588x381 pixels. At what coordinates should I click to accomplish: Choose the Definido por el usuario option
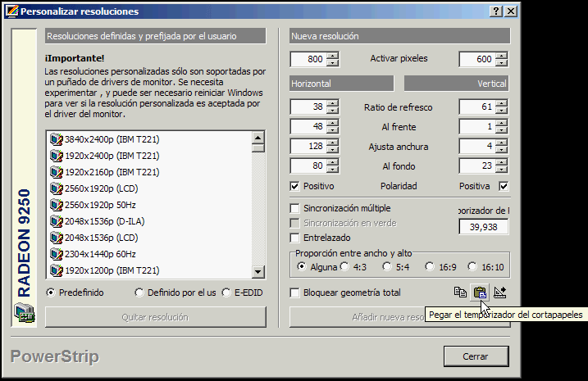coord(139,293)
